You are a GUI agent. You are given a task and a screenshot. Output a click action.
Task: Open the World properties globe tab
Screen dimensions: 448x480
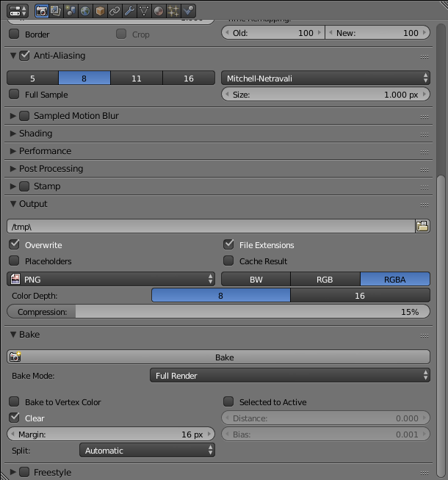click(x=84, y=11)
